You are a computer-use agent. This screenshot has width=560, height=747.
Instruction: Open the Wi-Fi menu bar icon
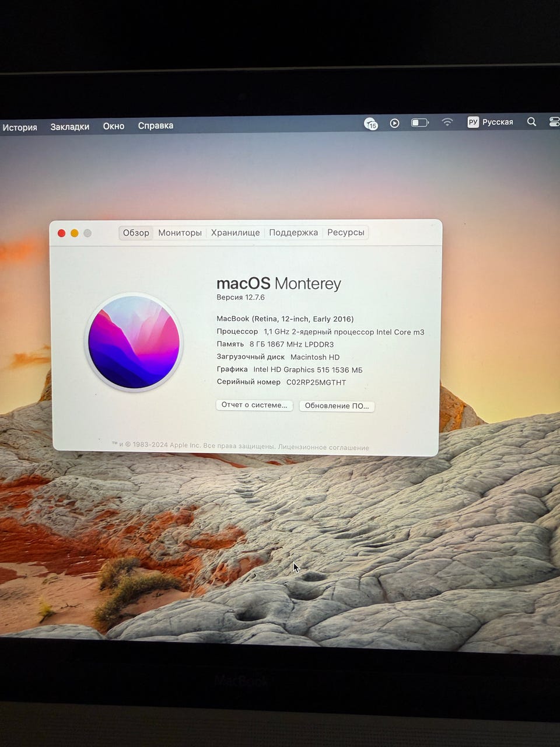pyautogui.click(x=447, y=122)
